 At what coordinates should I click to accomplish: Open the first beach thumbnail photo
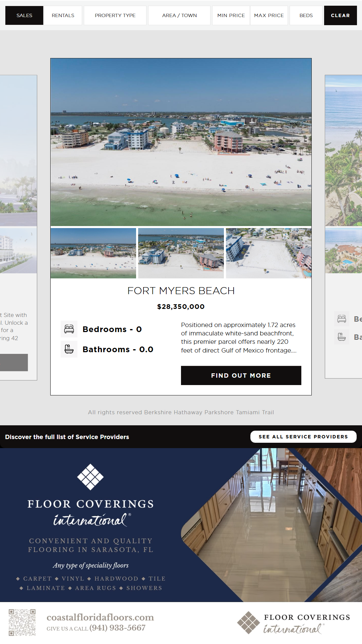tap(93, 253)
